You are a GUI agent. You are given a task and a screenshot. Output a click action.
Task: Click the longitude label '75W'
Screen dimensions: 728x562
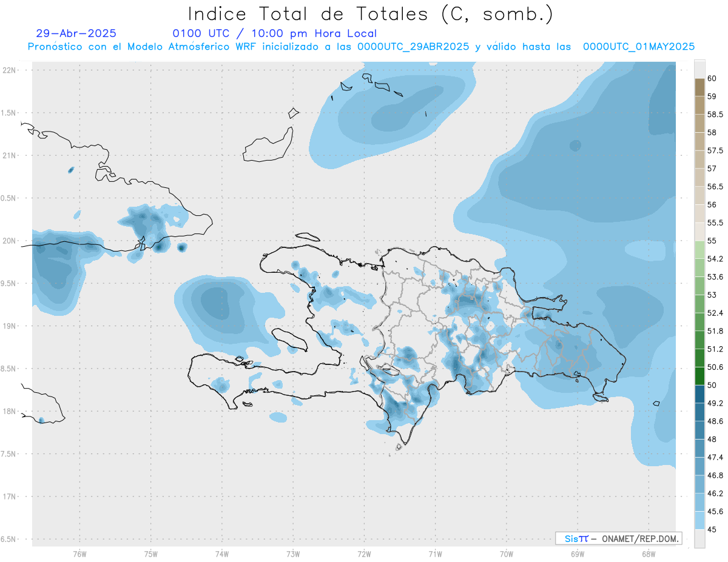coord(151,554)
